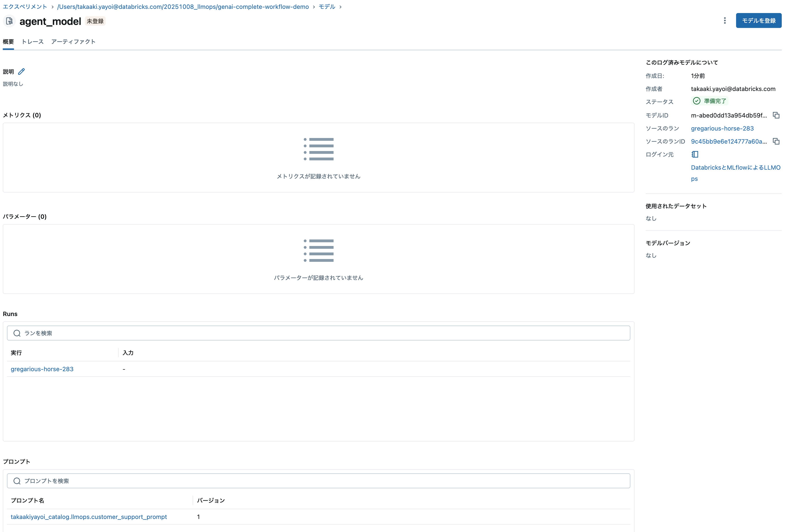Click the model document icon beside agent_model

pos(9,21)
